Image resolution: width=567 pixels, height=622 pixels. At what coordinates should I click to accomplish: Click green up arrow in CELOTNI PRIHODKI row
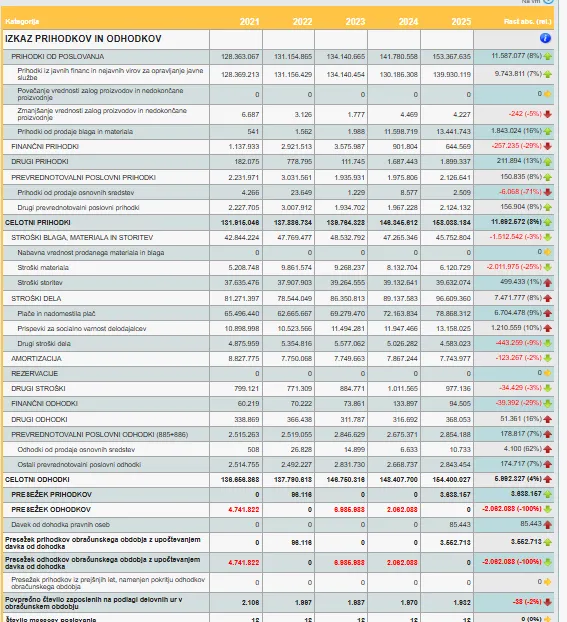pos(548,222)
